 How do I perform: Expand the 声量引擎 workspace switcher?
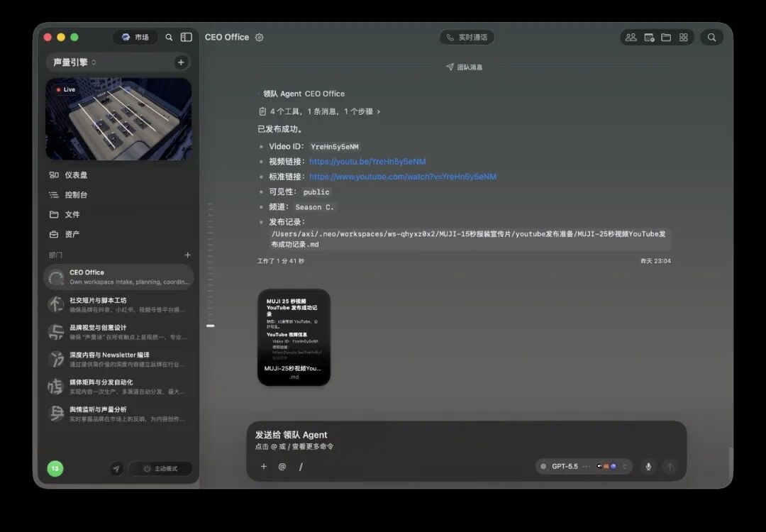(74, 62)
